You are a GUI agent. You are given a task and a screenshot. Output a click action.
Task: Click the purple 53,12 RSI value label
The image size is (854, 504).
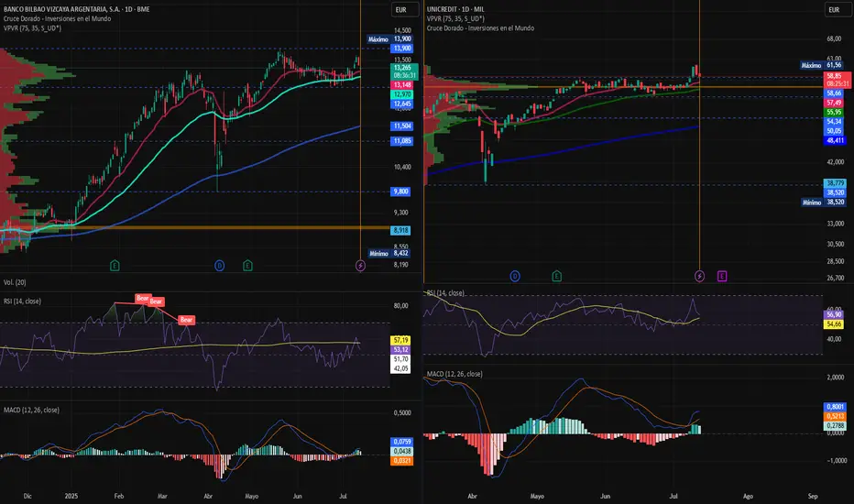400,350
